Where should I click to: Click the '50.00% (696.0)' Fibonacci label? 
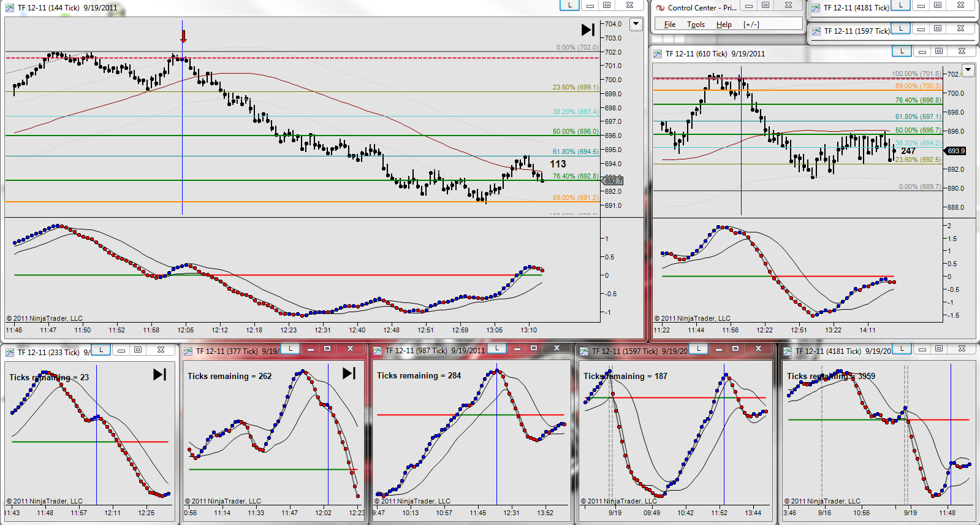click(x=575, y=131)
